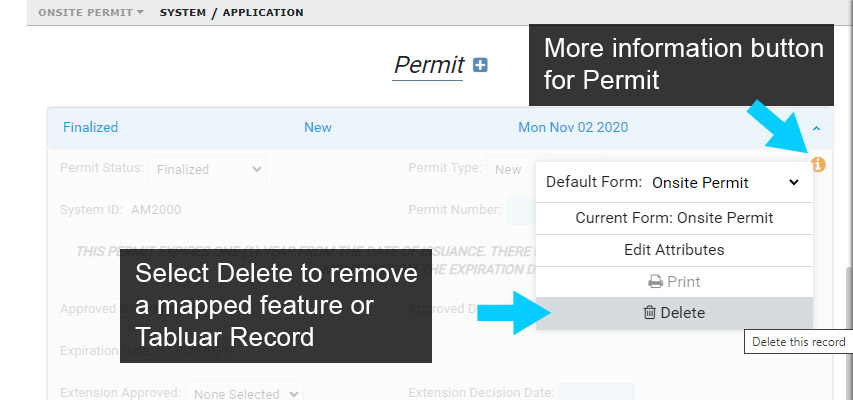The height and width of the screenshot is (400, 853).
Task: Click the Finalized status in panel header
Action: pos(90,127)
